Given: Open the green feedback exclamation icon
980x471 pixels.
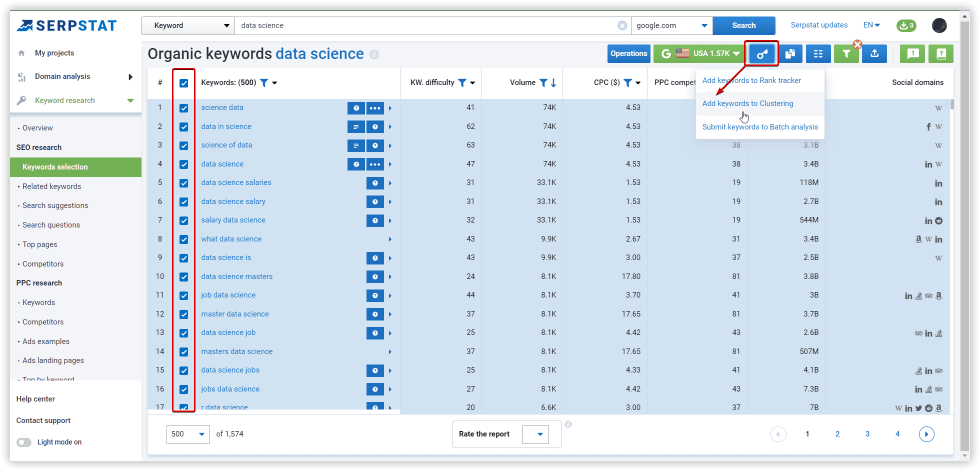Looking at the screenshot, I should (912, 54).
